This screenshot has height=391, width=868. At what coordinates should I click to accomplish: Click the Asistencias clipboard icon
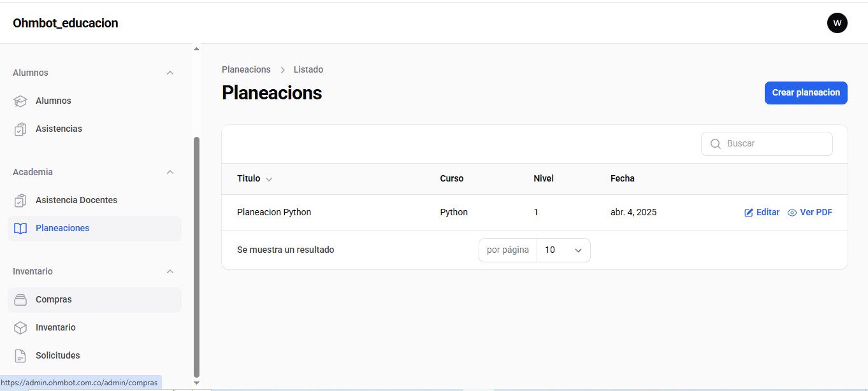point(20,129)
